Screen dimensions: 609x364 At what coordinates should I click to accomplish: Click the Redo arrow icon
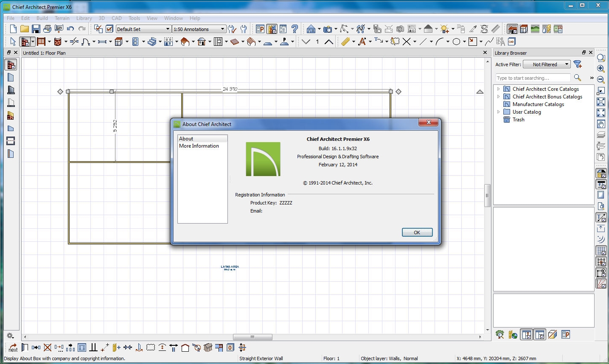[82, 29]
